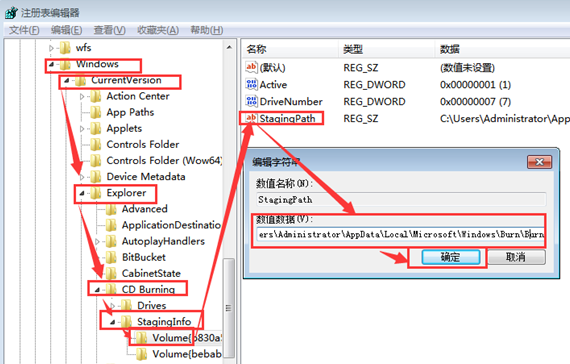
Task: Click the Active DWORD value icon
Action: (x=251, y=84)
